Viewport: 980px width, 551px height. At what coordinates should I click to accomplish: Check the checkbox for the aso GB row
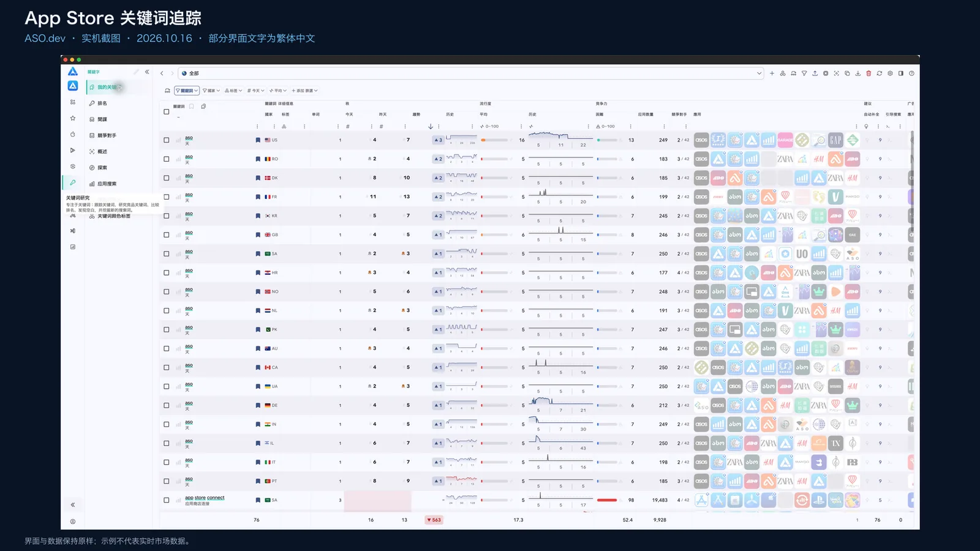pyautogui.click(x=166, y=235)
